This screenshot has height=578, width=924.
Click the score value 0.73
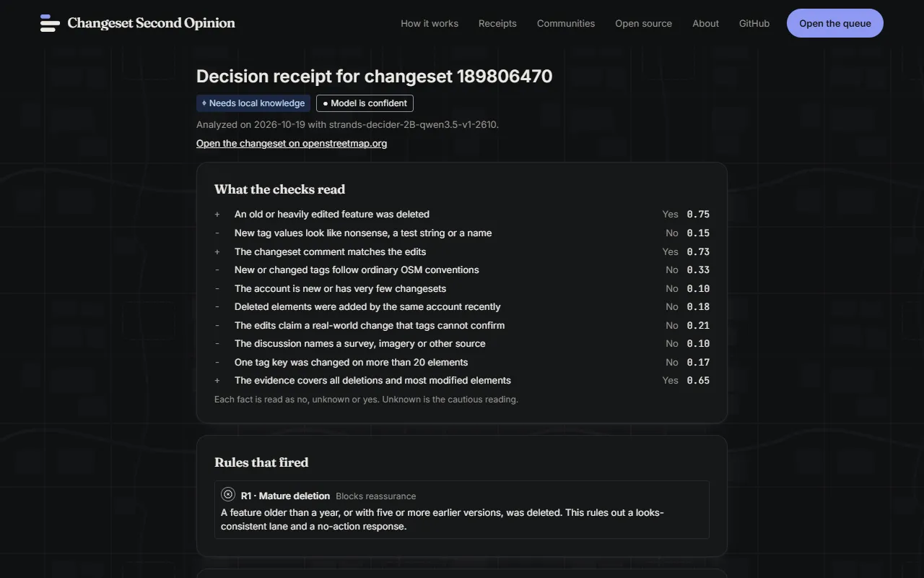[x=698, y=251]
